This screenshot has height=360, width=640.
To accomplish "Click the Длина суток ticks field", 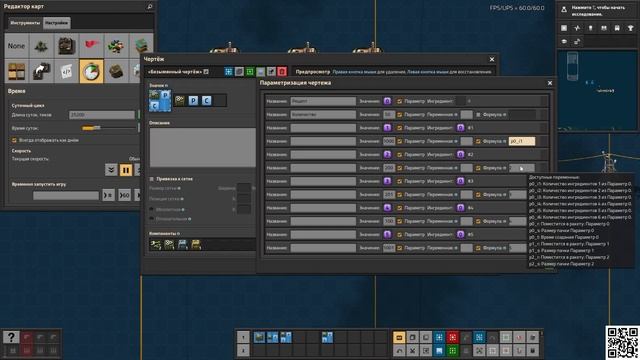I will click(102, 115).
